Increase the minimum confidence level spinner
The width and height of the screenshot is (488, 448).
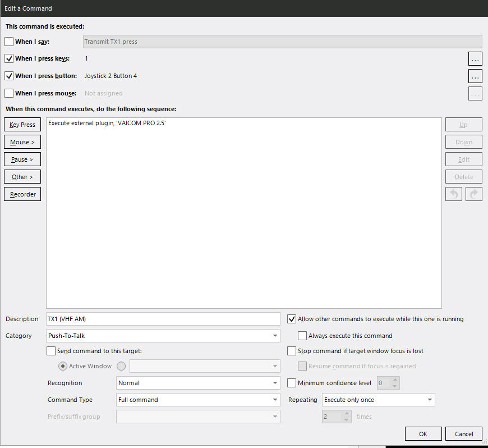click(x=395, y=380)
